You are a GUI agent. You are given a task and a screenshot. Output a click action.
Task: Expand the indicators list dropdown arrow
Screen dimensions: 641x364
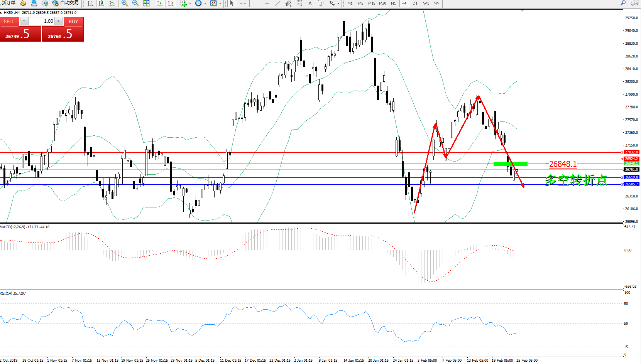click(190, 3)
